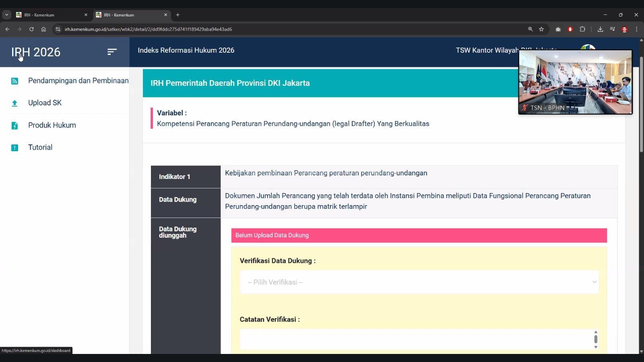Image resolution: width=644 pixels, height=362 pixels.
Task: Click the page vertical scrollbar thumb
Action: point(641,105)
